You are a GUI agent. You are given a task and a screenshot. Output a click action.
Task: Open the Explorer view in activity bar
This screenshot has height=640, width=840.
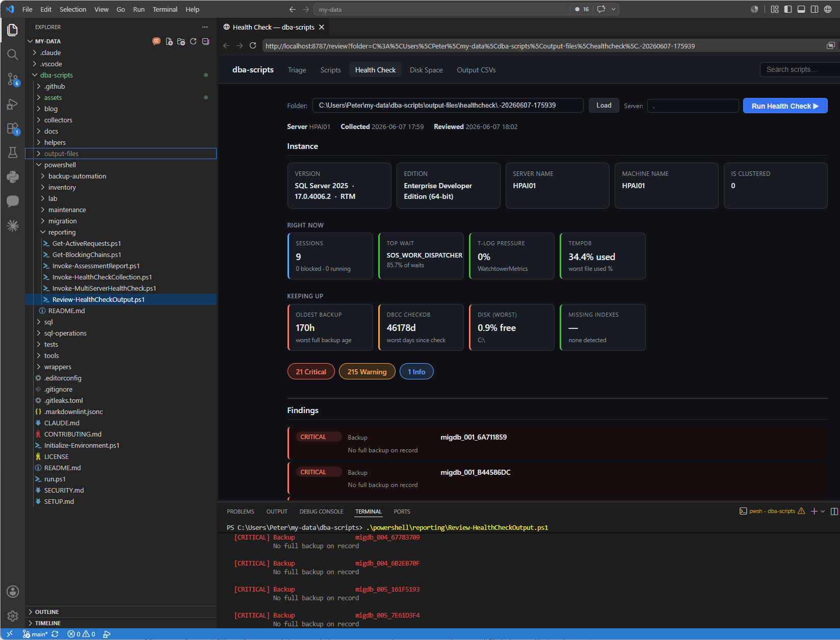[x=13, y=30]
